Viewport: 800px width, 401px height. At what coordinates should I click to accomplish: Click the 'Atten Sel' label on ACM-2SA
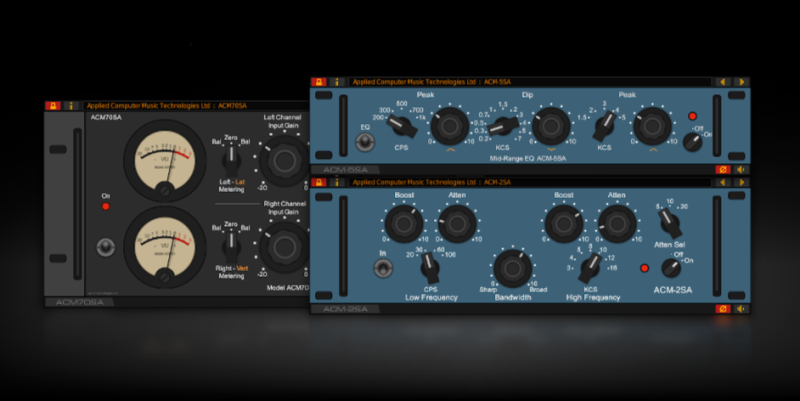(669, 245)
